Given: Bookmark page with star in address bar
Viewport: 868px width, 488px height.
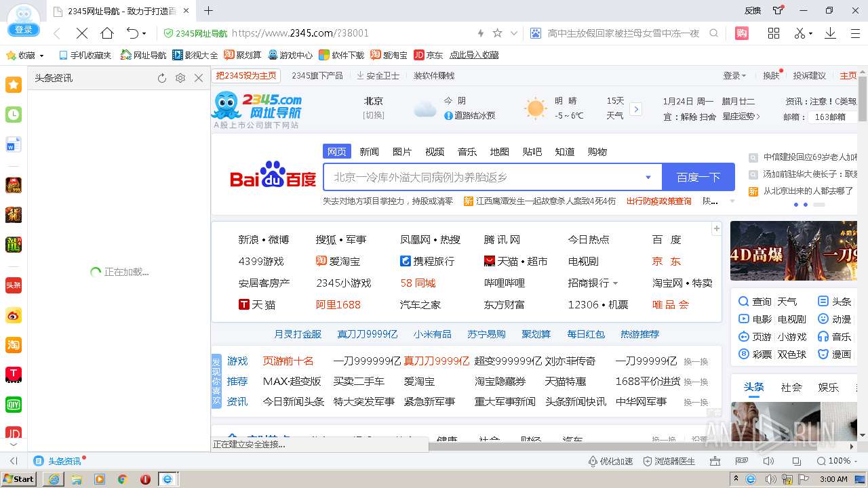Looking at the screenshot, I should tap(498, 33).
